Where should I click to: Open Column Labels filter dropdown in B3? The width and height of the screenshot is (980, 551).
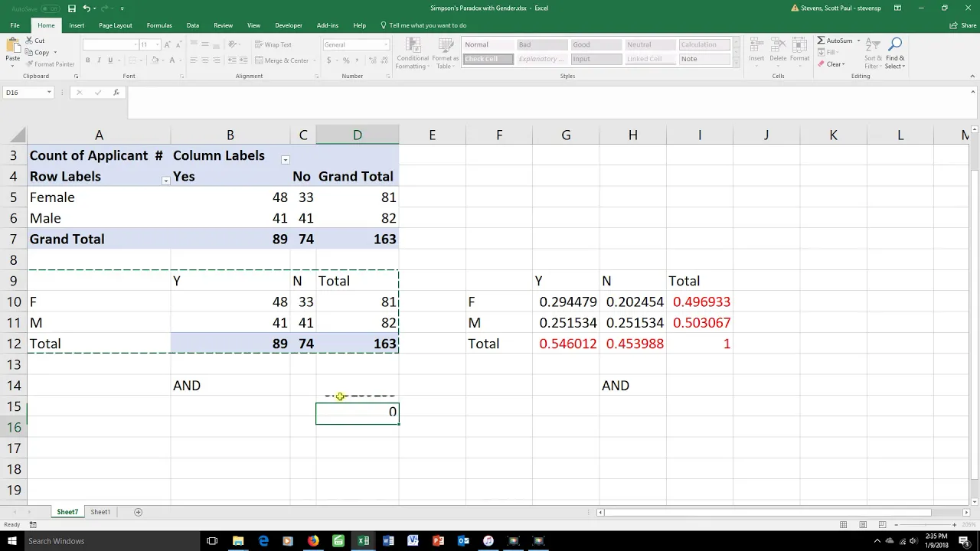[x=286, y=160]
